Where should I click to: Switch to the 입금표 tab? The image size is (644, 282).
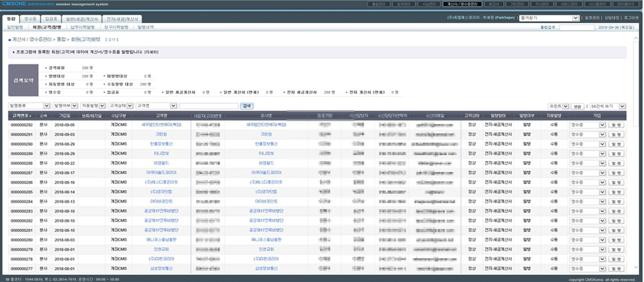52,19
